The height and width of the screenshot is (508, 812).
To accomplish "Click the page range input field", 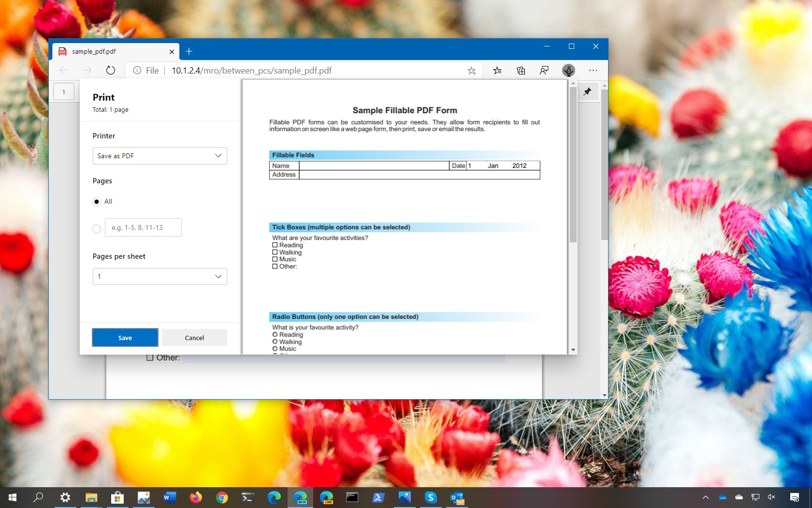I will (143, 227).
